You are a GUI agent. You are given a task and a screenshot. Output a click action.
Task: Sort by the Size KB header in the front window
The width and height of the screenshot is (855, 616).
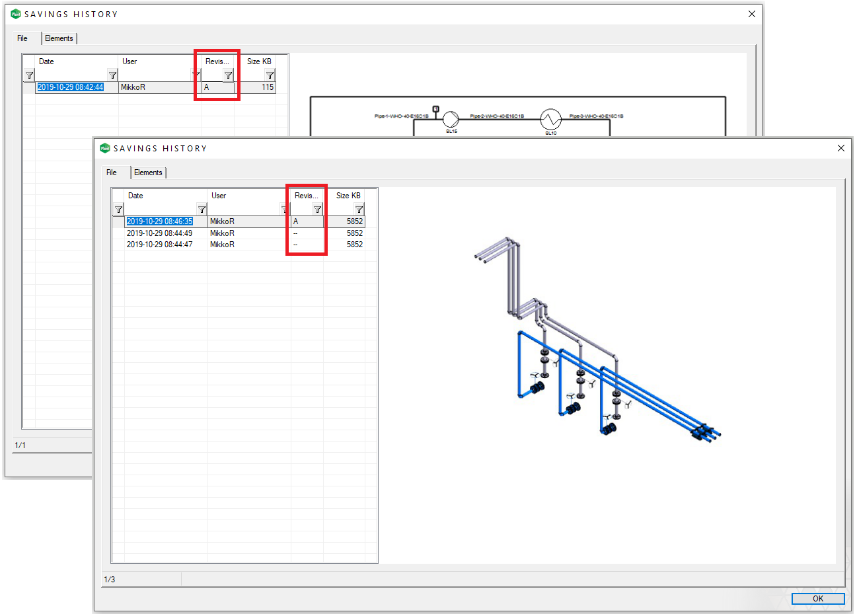coord(348,196)
